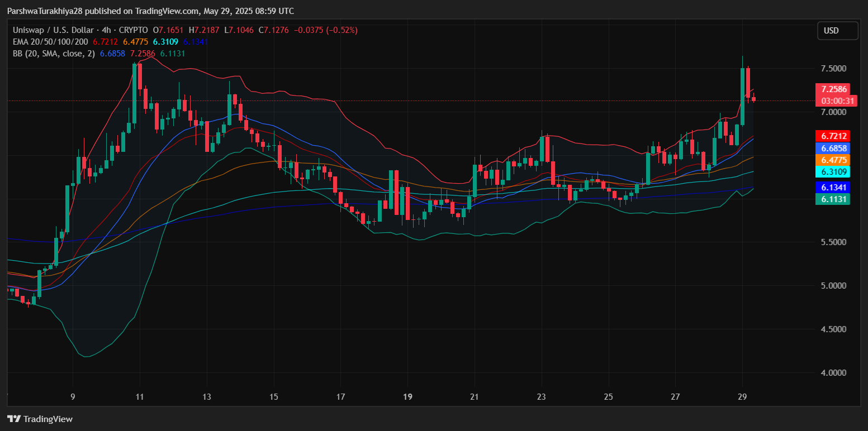Viewport: 868px width, 431px height.
Task: Click the EMA 20/50/100/200 indicator legend
Action: (51, 41)
